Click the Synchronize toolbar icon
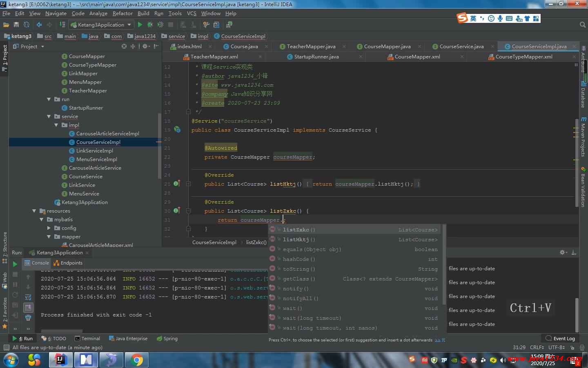588x368 pixels. point(27,25)
